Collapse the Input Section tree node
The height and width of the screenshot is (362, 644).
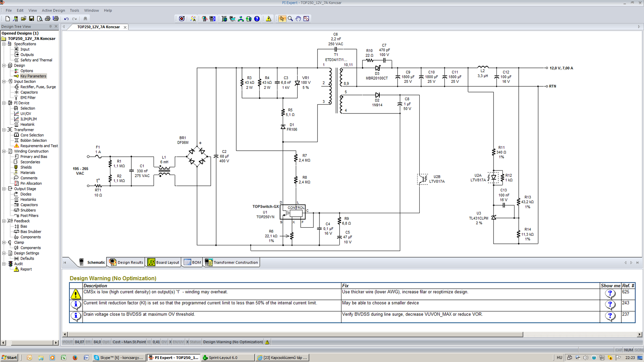[4, 82]
